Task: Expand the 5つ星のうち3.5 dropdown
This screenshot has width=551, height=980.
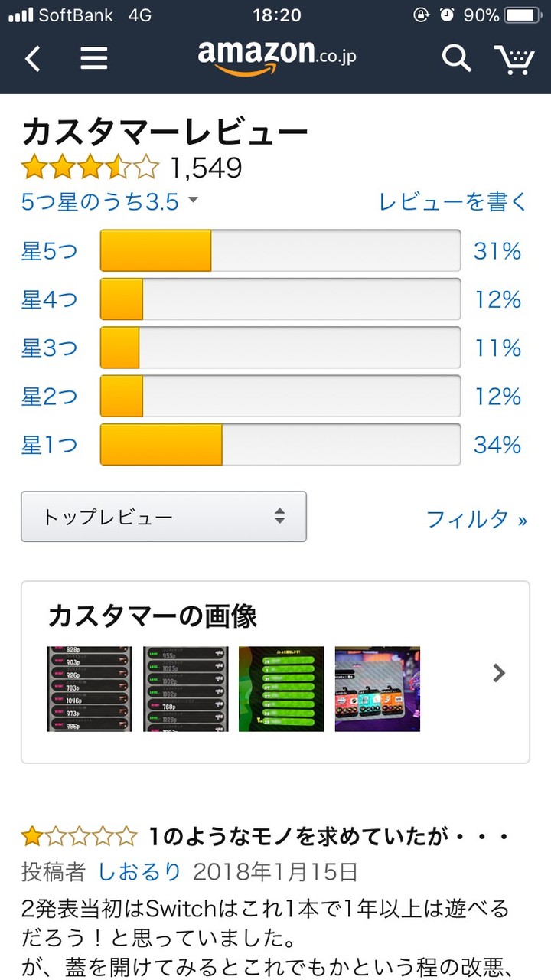Action: tap(111, 201)
